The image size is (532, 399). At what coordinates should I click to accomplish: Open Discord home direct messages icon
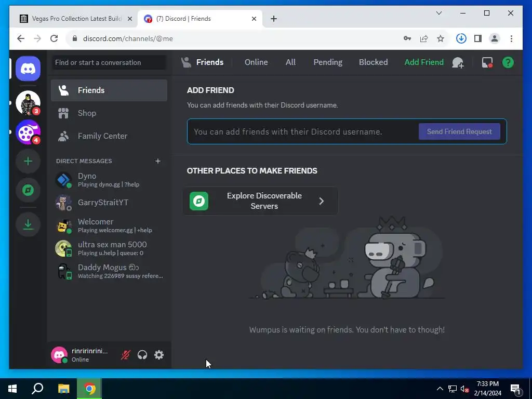point(28,69)
